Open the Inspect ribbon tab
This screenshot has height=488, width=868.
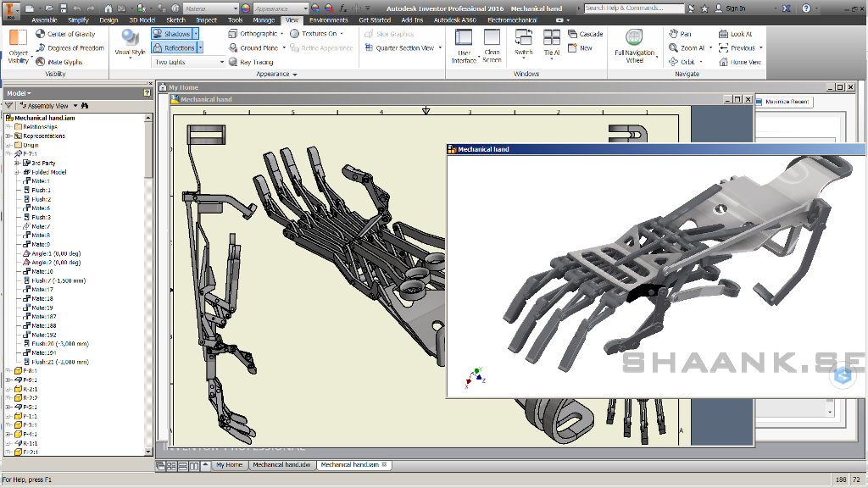click(207, 20)
